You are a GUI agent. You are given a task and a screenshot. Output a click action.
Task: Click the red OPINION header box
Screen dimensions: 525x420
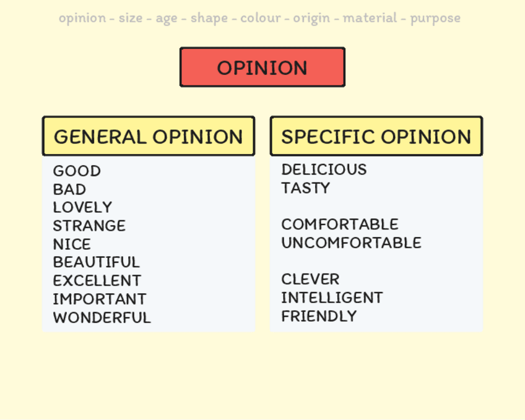262,67
